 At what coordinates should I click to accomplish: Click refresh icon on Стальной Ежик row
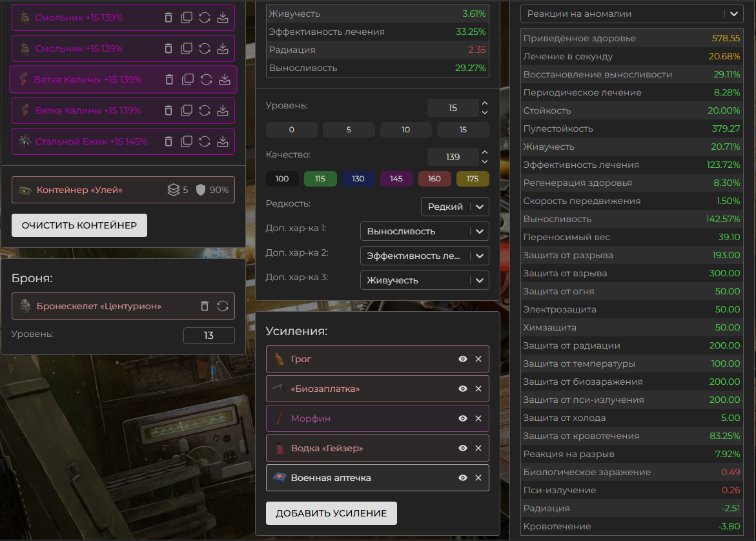click(x=205, y=141)
